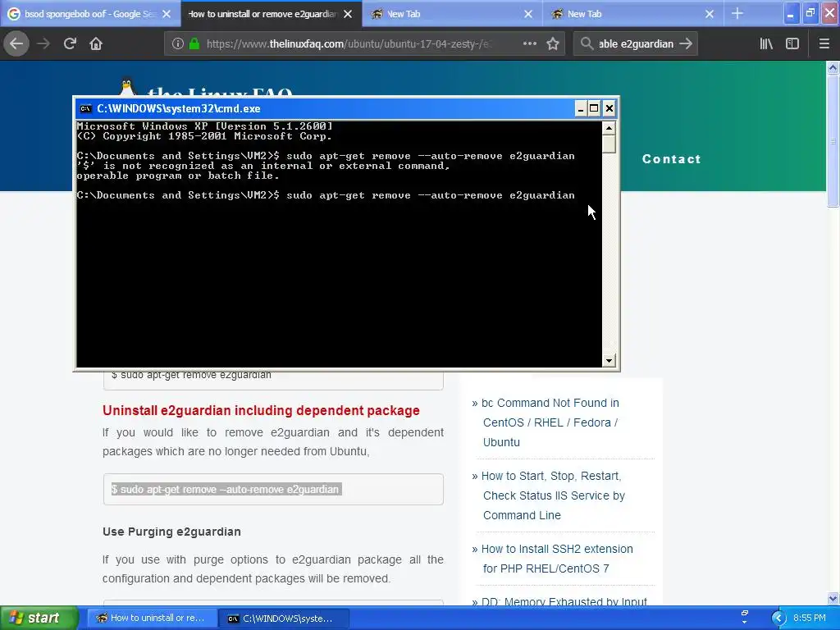The width and height of the screenshot is (840, 630).
Task: Open the Windows Start menu
Action: coord(38,618)
